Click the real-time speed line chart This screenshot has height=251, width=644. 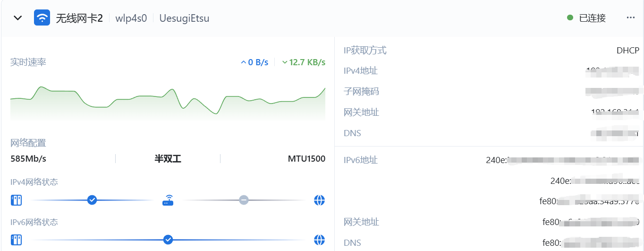pyautogui.click(x=168, y=103)
